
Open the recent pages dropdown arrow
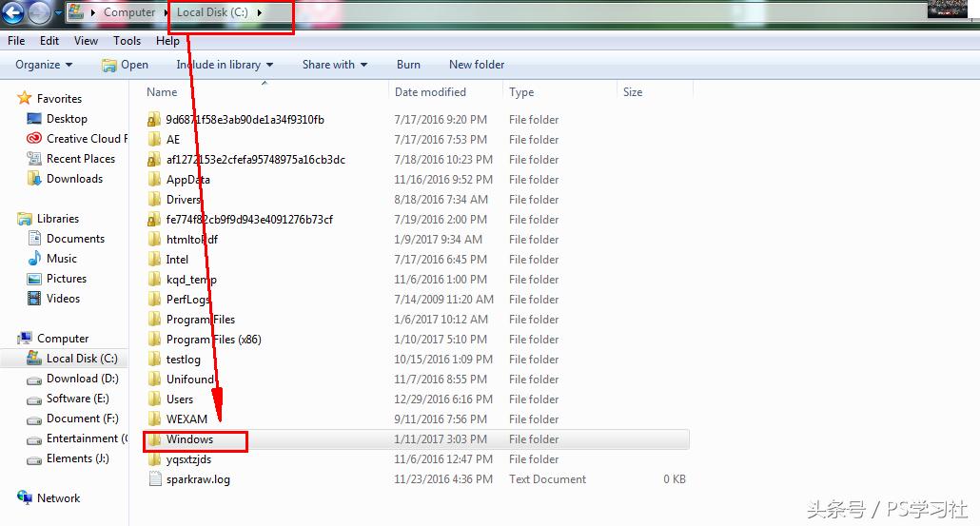tap(58, 12)
